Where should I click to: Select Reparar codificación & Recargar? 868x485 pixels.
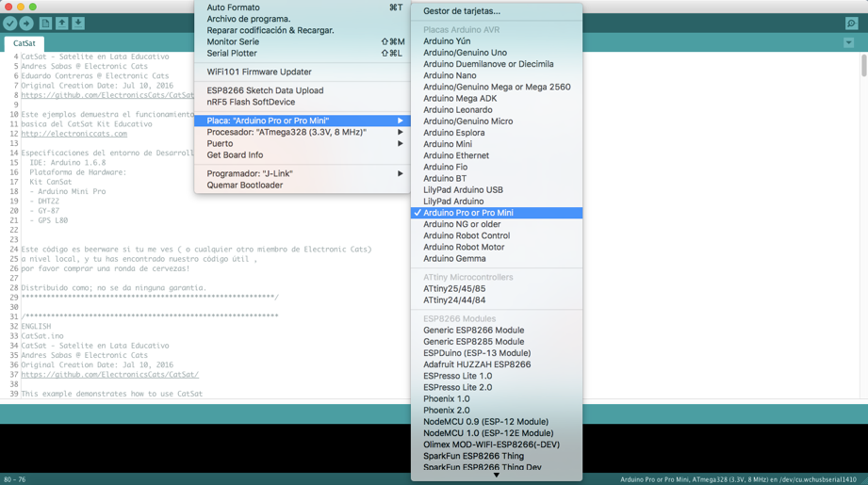click(x=303, y=30)
